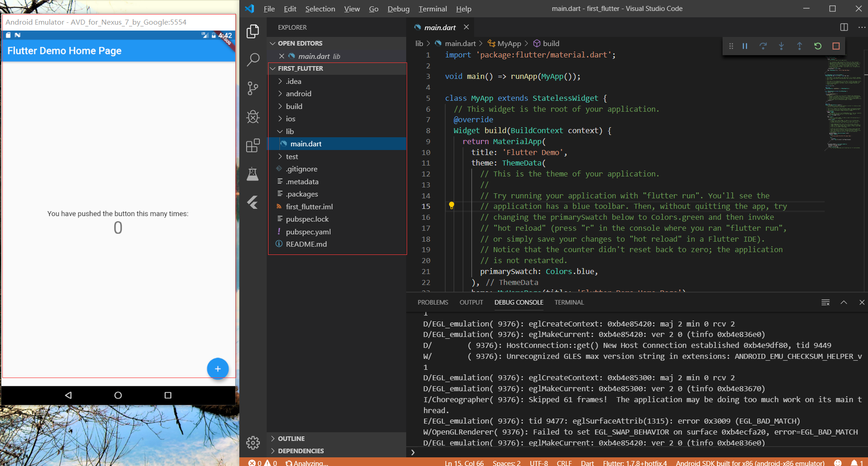Tap the emulator Android Back button
The width and height of the screenshot is (868, 466).
68,395
